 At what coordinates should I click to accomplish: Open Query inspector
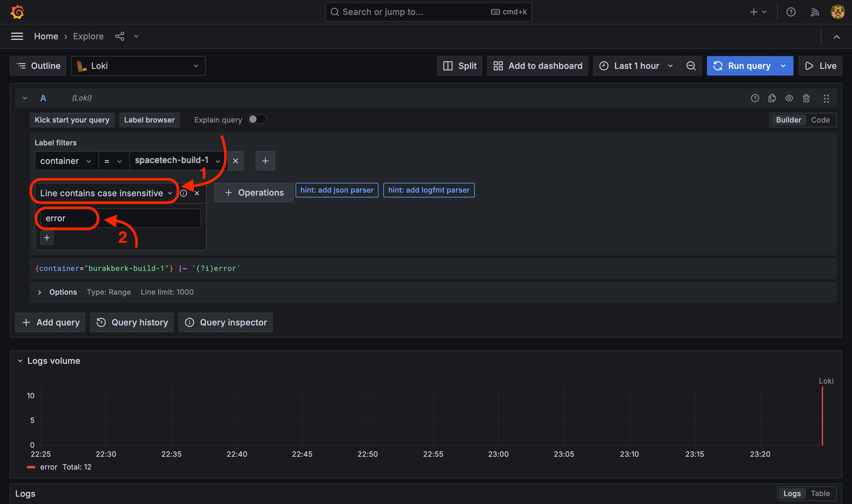click(x=225, y=322)
